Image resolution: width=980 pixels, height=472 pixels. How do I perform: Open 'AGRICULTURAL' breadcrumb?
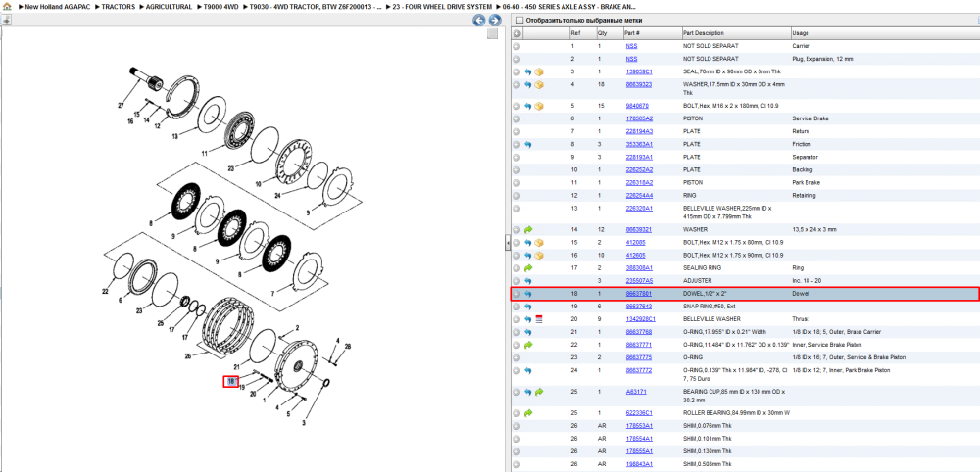169,7
